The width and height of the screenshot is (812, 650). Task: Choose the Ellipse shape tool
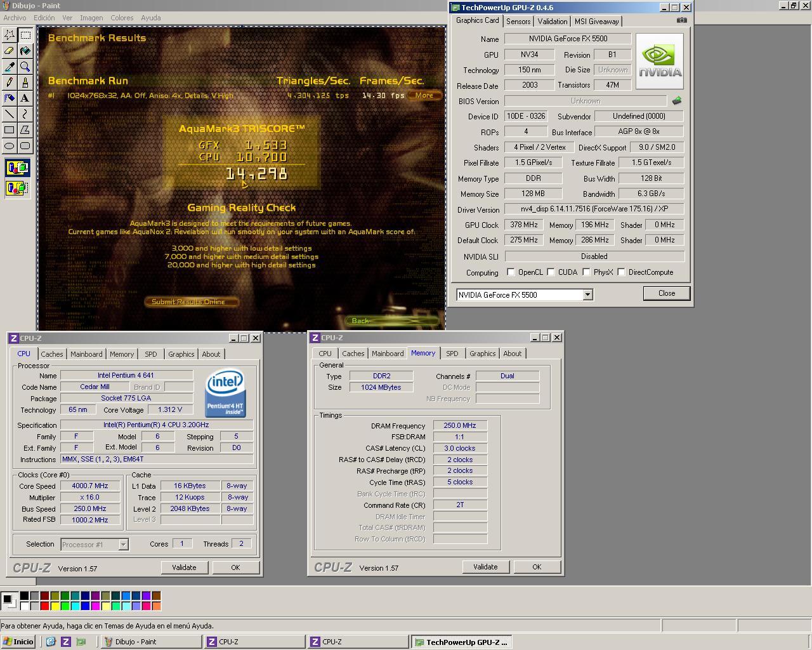[x=10, y=146]
